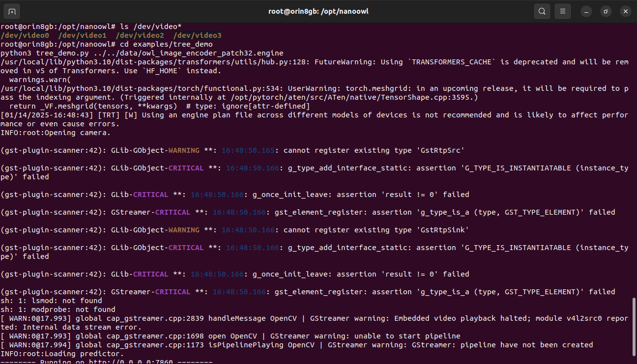Click the first GLib-GObject 'WARNING' word
Viewport: 637px width, 364px height.
click(x=184, y=150)
